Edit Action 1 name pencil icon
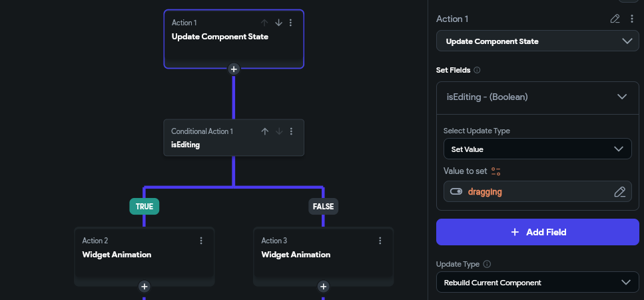This screenshot has width=644, height=300. [615, 19]
